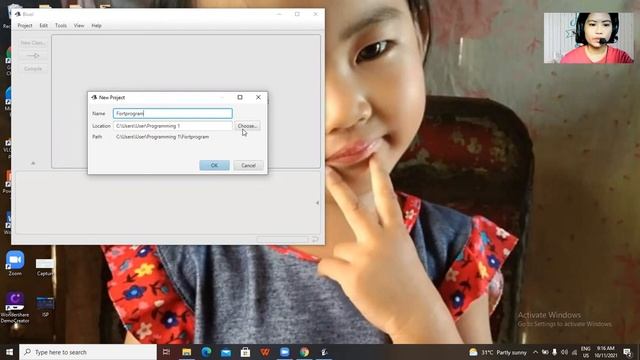Open Task View from the taskbar
The height and width of the screenshot is (360, 640).
coord(167,352)
